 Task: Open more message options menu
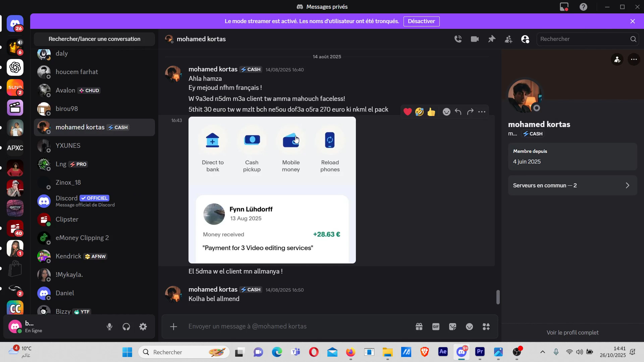(482, 112)
